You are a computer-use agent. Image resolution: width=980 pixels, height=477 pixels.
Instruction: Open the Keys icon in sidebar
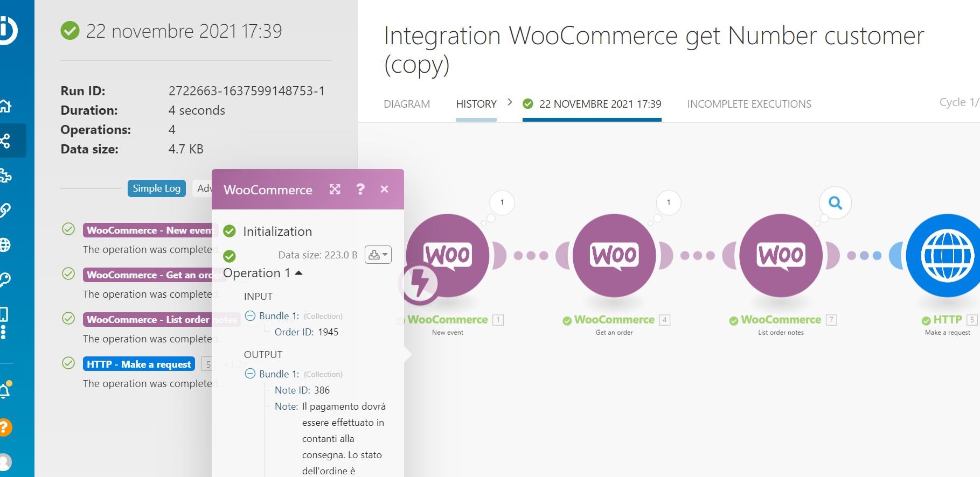5,279
